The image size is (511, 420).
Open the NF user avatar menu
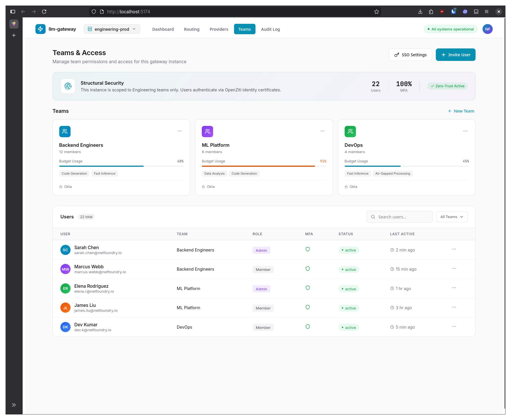(487, 29)
